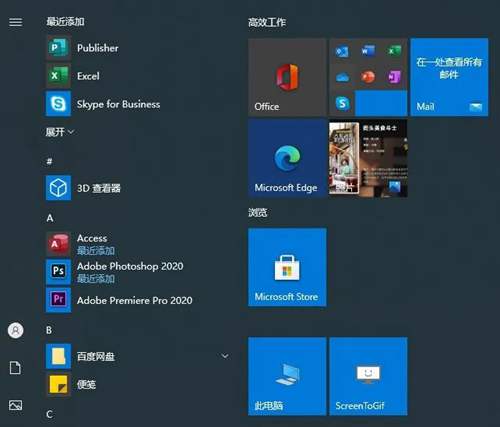Click the 浏览 group title
The image size is (500, 427).
coord(258,212)
